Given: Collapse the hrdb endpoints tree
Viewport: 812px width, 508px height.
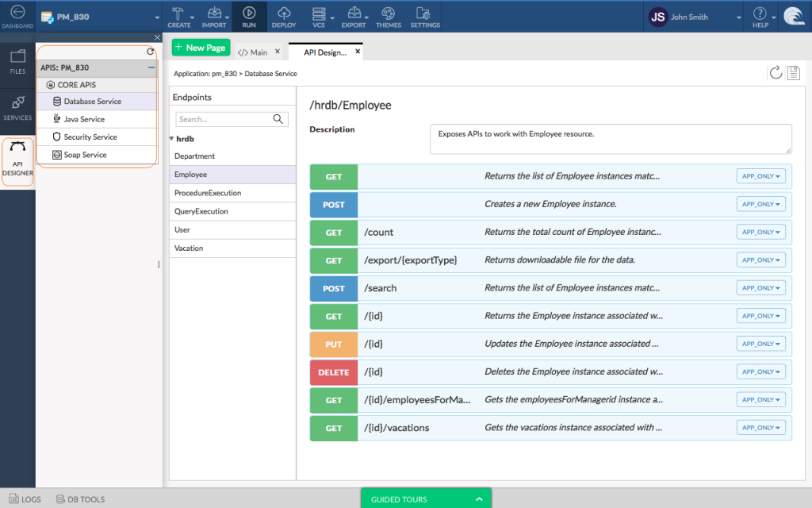Looking at the screenshot, I should pyautogui.click(x=171, y=139).
